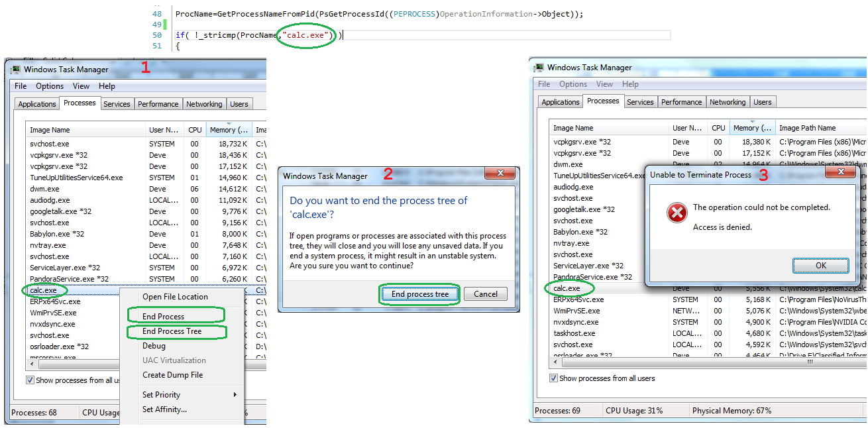Click Cancel in the end process tree dialog
Screen dimensions: 868x428
485,294
